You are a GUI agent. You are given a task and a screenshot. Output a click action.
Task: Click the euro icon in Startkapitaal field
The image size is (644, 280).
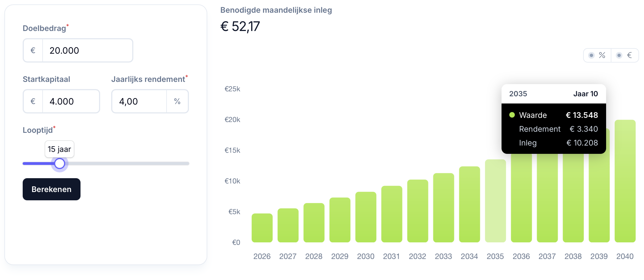click(x=33, y=101)
